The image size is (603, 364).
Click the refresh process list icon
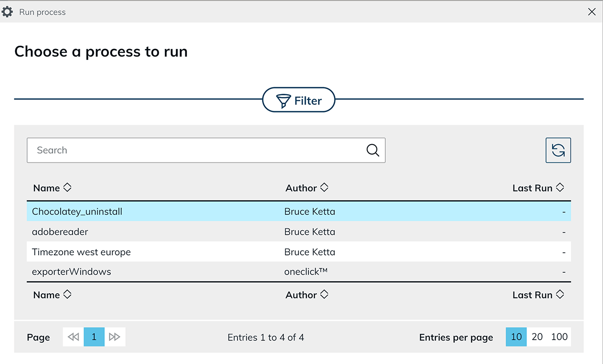click(558, 150)
